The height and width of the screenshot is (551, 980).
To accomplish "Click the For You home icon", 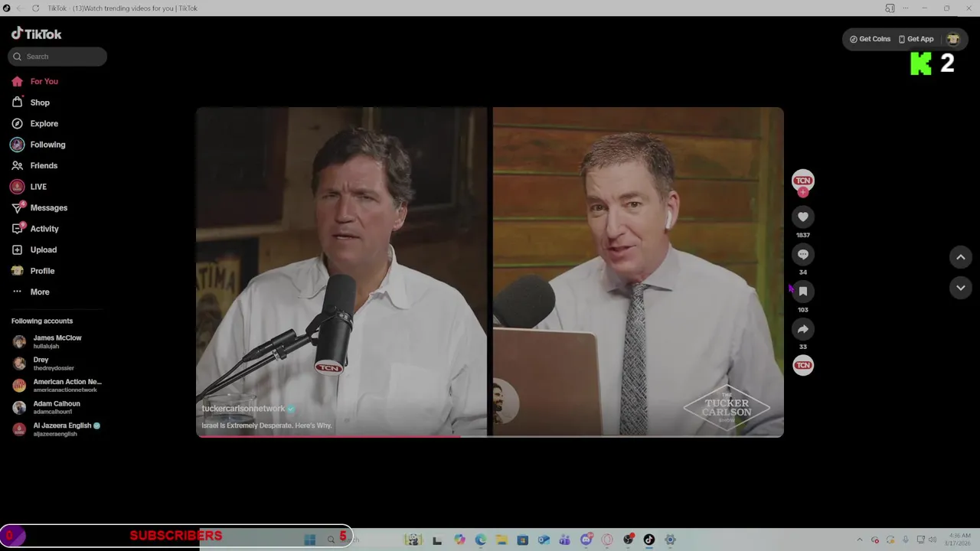I will coord(17,81).
